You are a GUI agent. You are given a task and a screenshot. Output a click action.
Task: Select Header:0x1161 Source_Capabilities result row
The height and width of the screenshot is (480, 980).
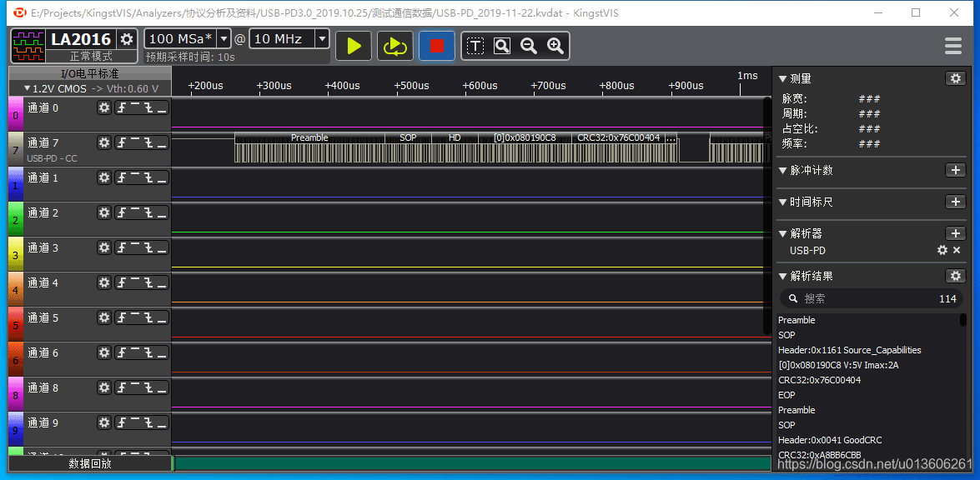(869, 350)
